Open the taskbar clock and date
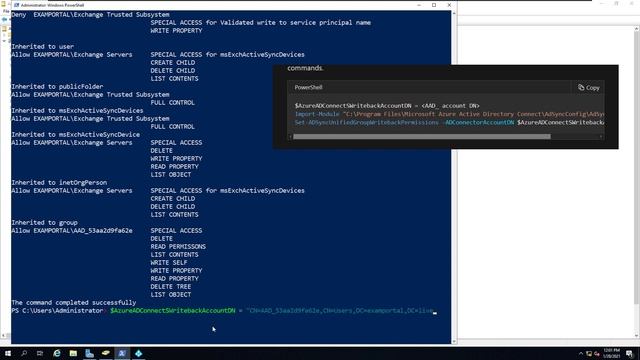This screenshot has height=360, width=640. 611,353
